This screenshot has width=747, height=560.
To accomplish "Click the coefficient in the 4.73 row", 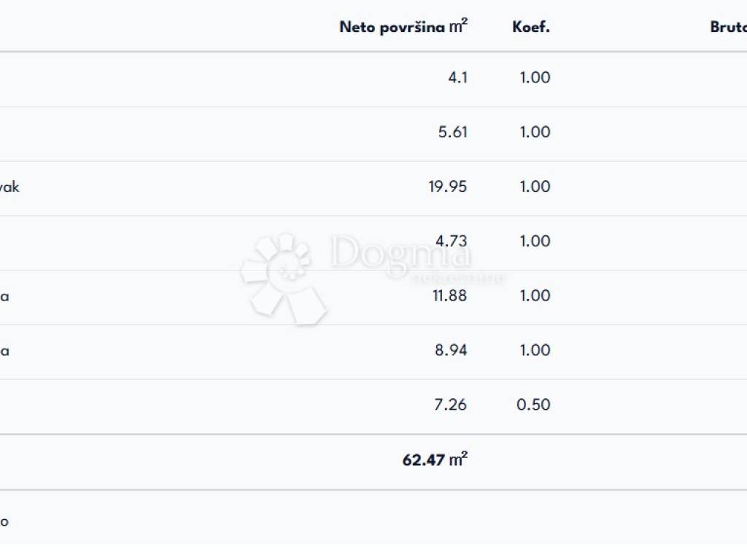I will point(535,241).
